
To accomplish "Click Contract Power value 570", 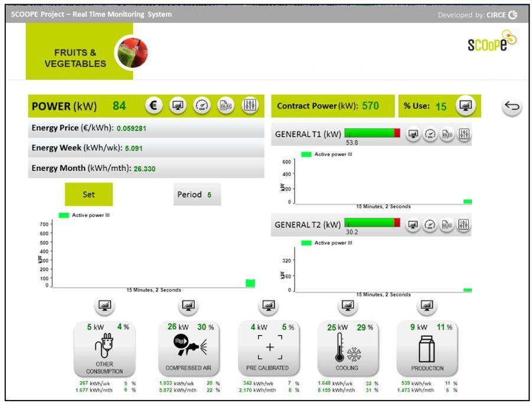I will [370, 106].
